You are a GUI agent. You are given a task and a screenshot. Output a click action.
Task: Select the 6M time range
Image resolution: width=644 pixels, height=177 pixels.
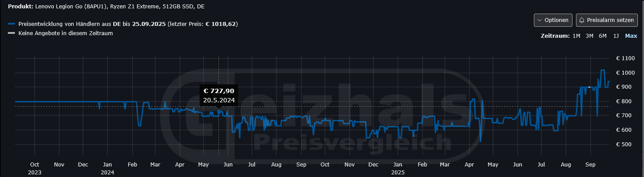coord(603,36)
